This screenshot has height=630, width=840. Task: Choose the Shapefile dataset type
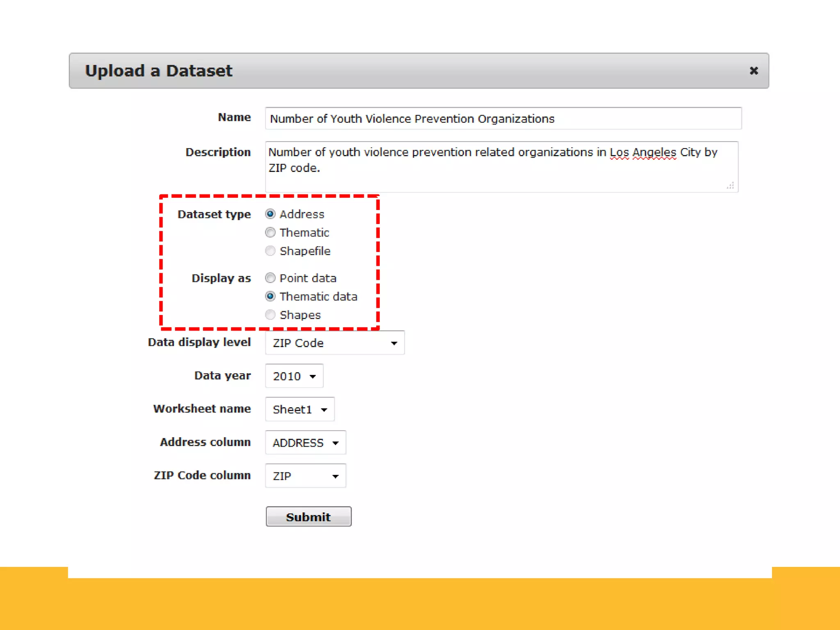click(270, 251)
